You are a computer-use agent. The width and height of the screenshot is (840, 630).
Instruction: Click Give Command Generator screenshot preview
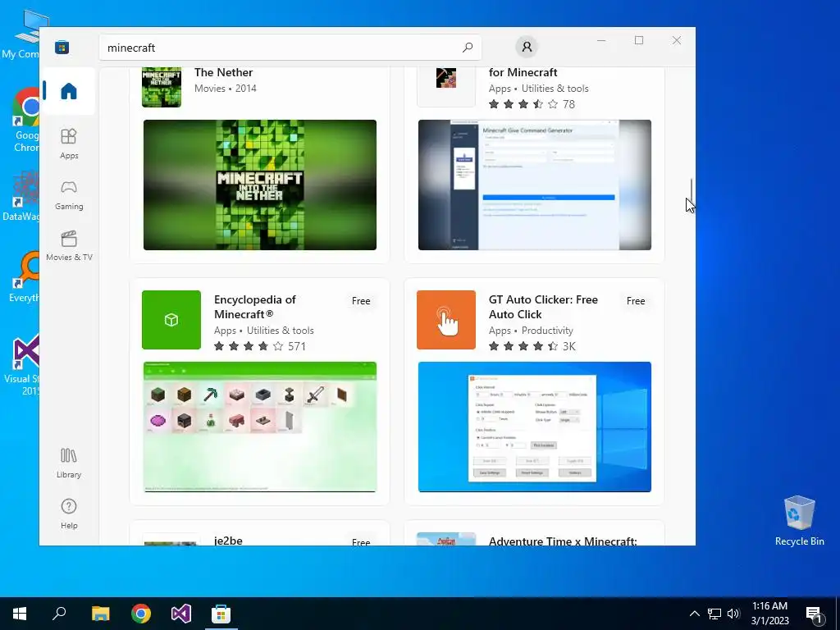point(535,185)
